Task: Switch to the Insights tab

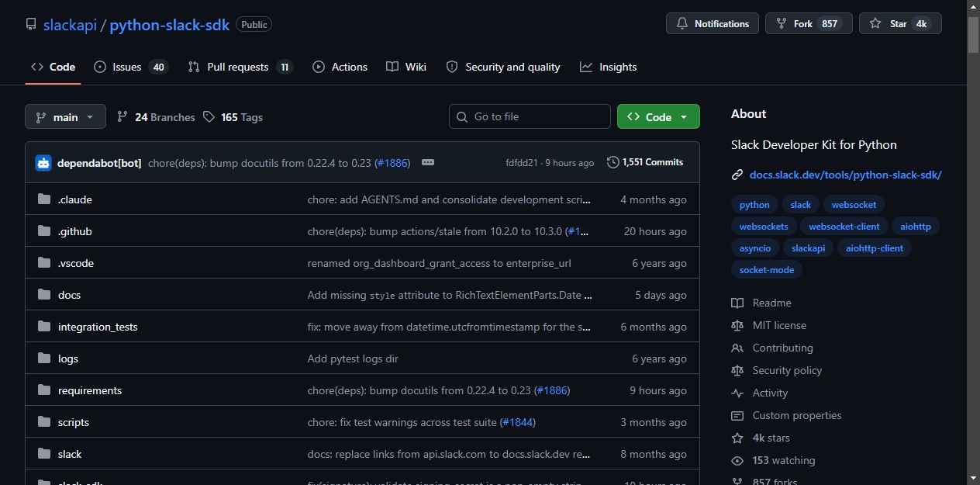Action: click(609, 67)
